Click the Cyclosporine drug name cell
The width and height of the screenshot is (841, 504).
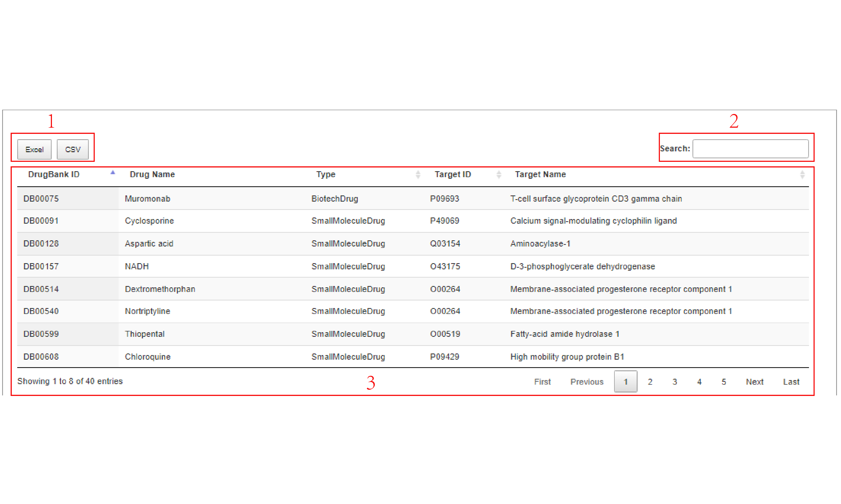149,221
